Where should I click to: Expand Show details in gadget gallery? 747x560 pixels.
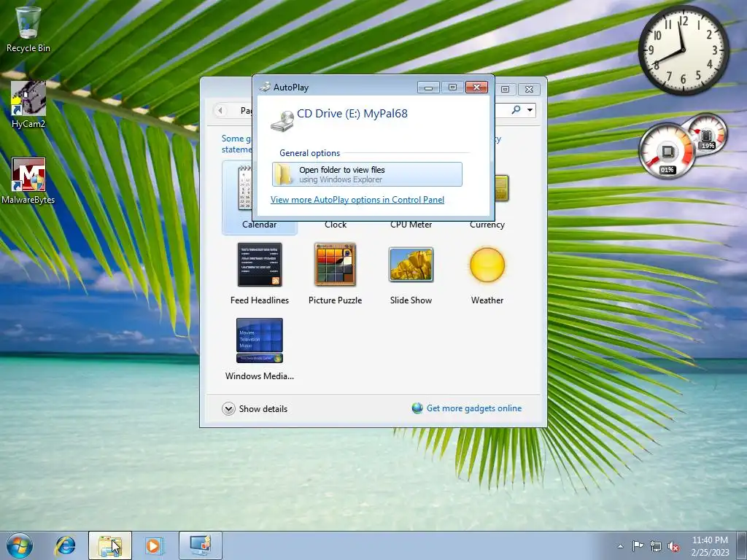point(255,408)
